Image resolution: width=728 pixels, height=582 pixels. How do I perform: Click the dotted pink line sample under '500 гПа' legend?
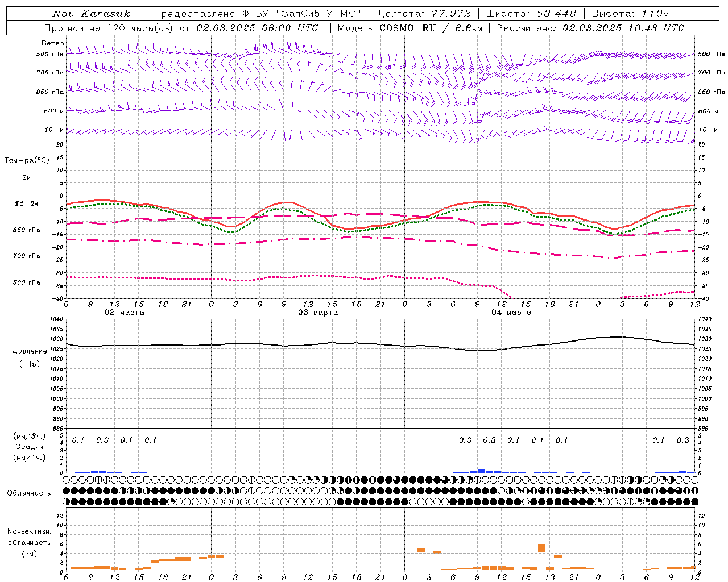(x=25, y=289)
